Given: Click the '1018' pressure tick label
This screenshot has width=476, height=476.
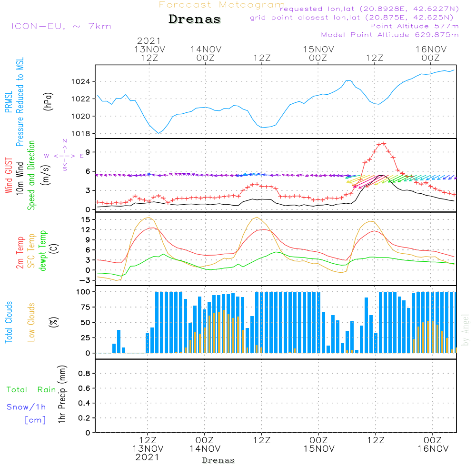Looking at the screenshot, I should click(80, 134).
